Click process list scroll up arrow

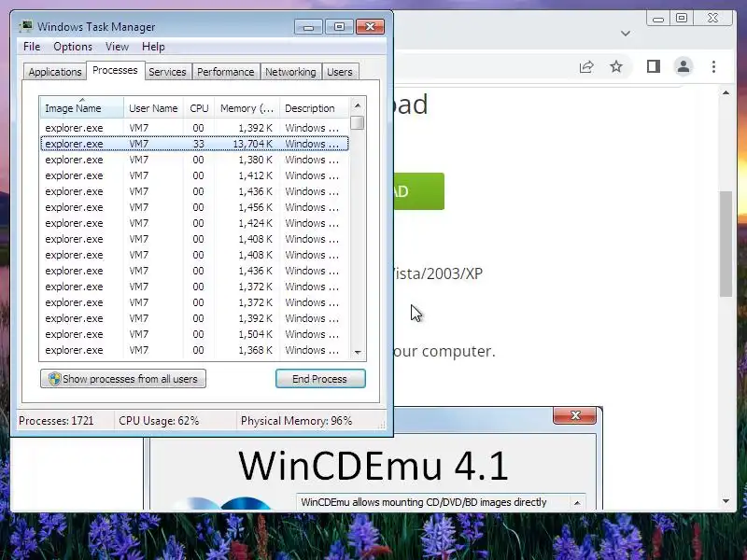point(358,105)
